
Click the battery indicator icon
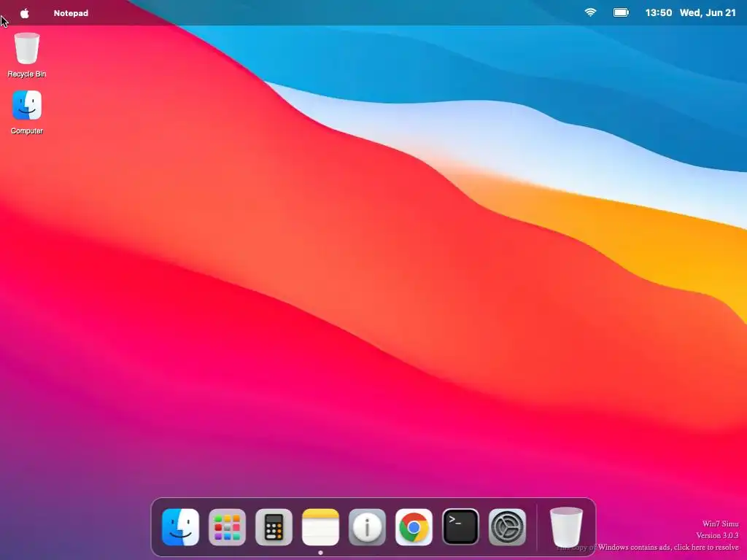tap(621, 13)
